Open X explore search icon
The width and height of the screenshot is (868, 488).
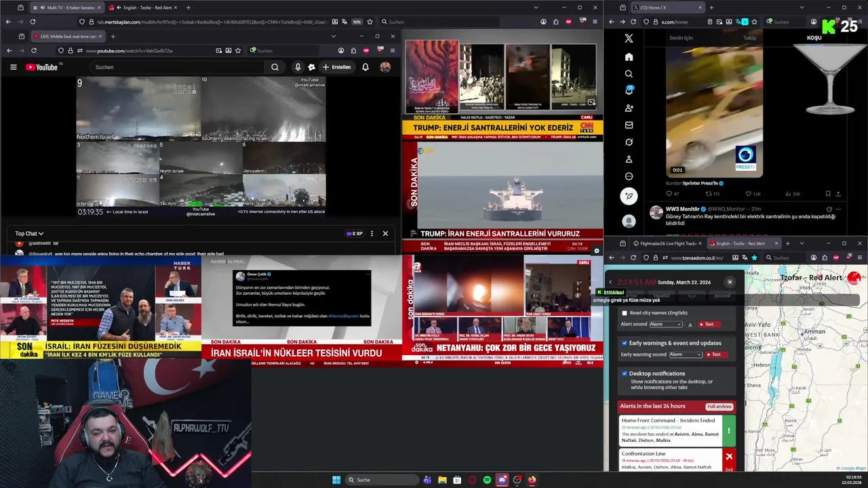[x=629, y=74]
